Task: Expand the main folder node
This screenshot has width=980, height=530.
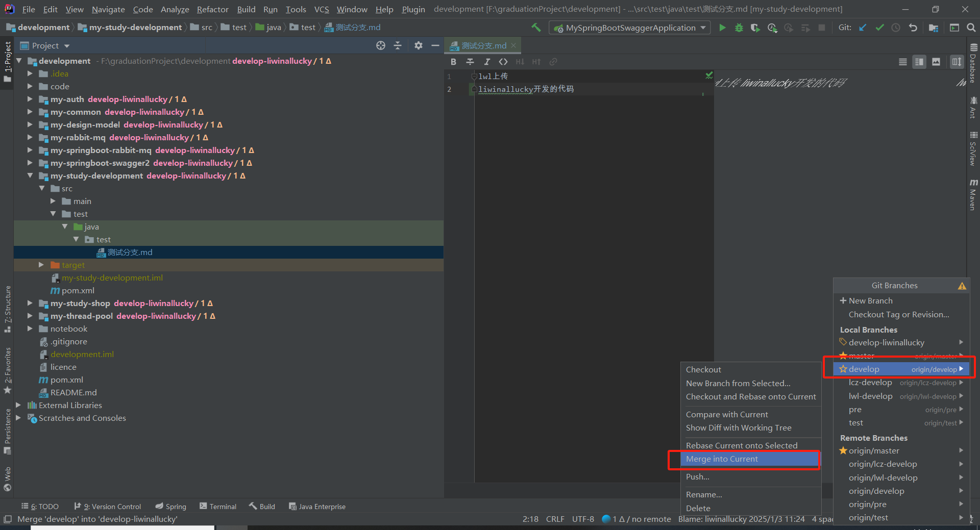Action: (53, 201)
